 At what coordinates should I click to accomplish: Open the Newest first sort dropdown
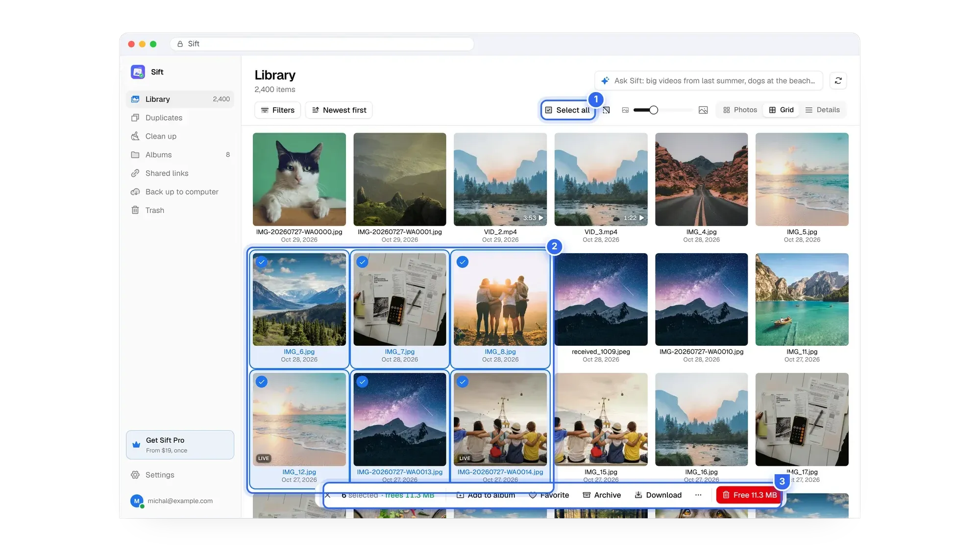339,110
